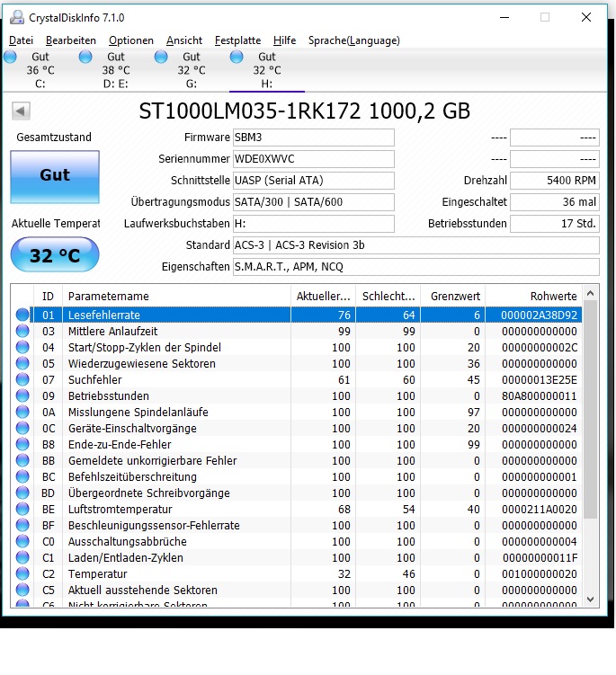Click status orb of Übergeordnete Schreibvorgänge row
This screenshot has height=675, width=616.
click(x=22, y=493)
